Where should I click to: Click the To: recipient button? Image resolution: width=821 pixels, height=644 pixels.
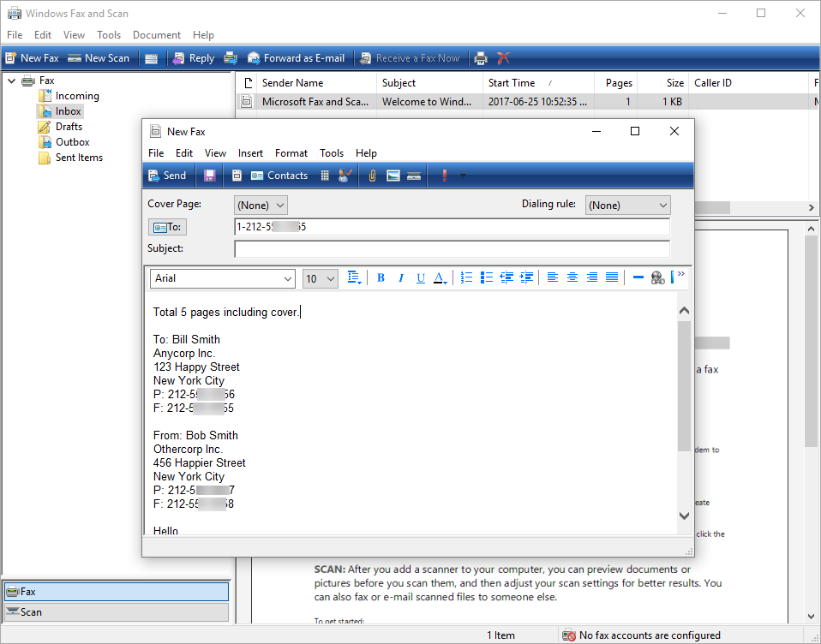coord(167,227)
